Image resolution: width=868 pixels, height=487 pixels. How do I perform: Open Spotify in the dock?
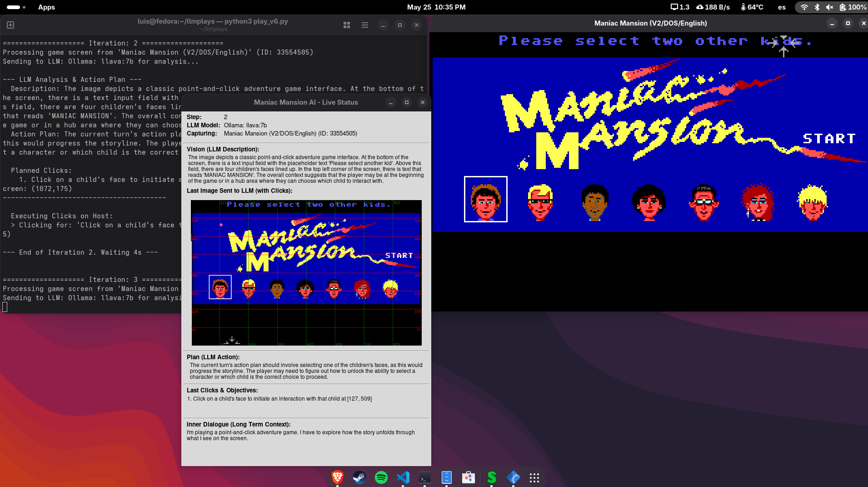(x=381, y=477)
